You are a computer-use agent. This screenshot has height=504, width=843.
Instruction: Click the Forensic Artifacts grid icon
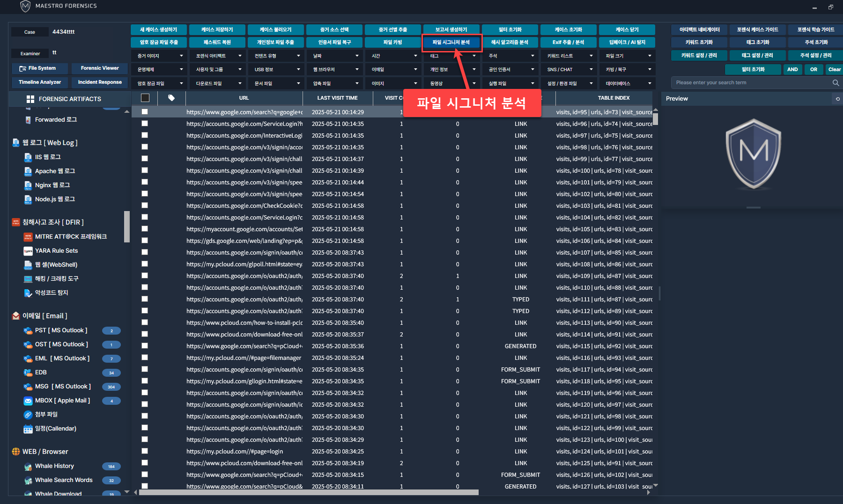(x=30, y=99)
